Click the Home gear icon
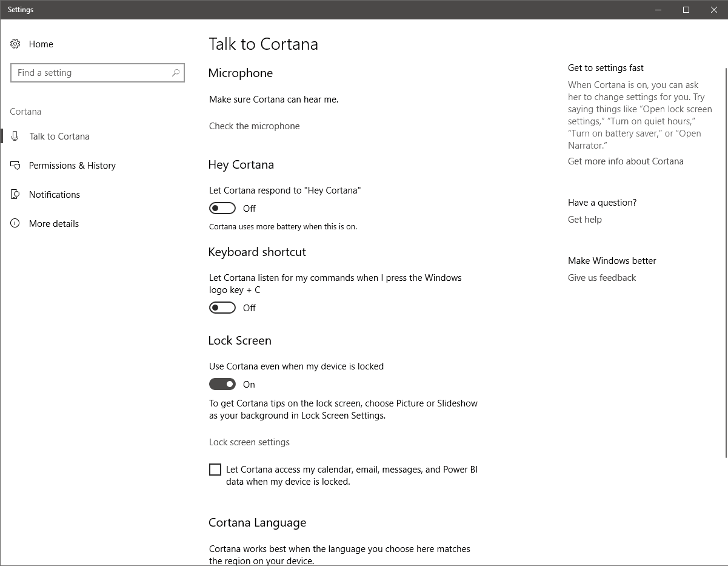Screen dimensions: 728x566 pyautogui.click(x=15, y=44)
